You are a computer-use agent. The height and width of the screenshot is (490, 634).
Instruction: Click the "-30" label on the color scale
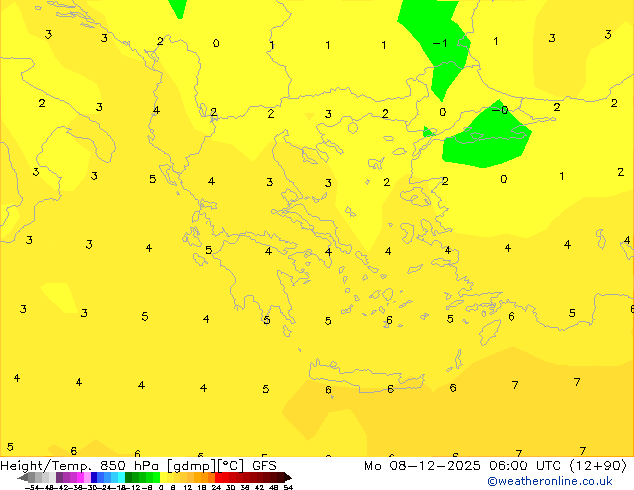pos(92,488)
